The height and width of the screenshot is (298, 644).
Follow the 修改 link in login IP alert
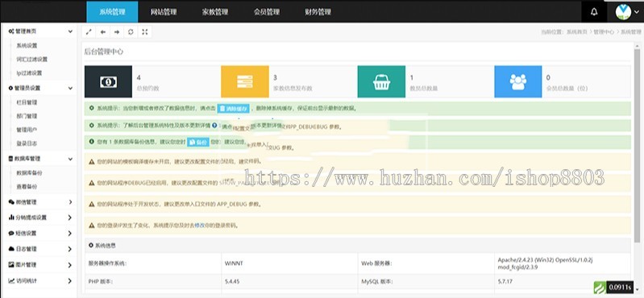[199, 226]
